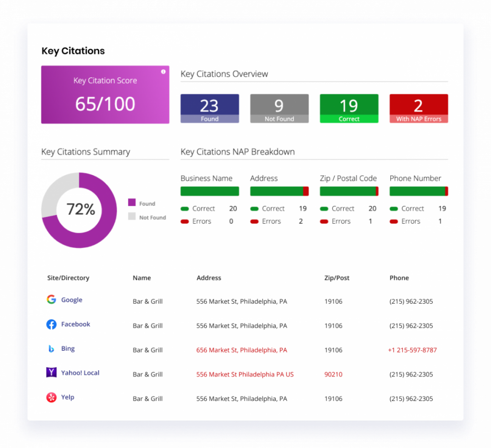Click the Google logo icon
The width and height of the screenshot is (491, 448).
tap(51, 299)
